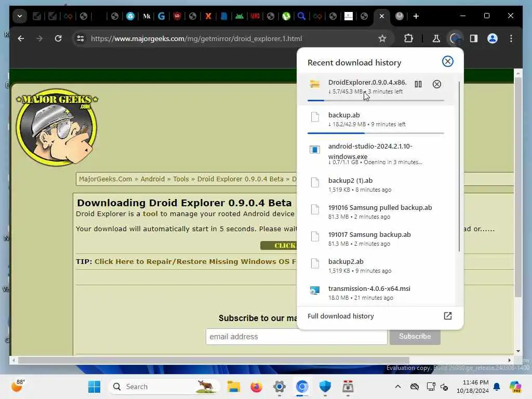532x399 pixels.
Task: Open 191017 Samsung backup.ab download
Action: click(376, 239)
